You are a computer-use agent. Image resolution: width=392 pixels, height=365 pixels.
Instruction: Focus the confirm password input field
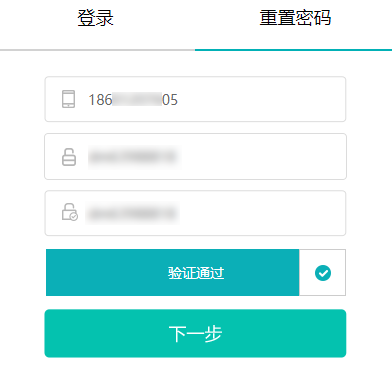click(x=195, y=213)
